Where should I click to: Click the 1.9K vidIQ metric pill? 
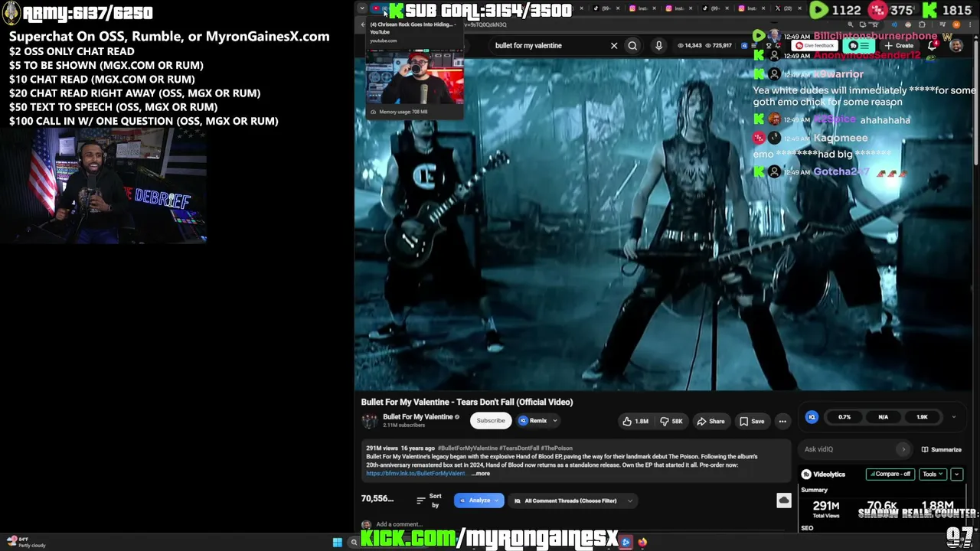(x=922, y=417)
